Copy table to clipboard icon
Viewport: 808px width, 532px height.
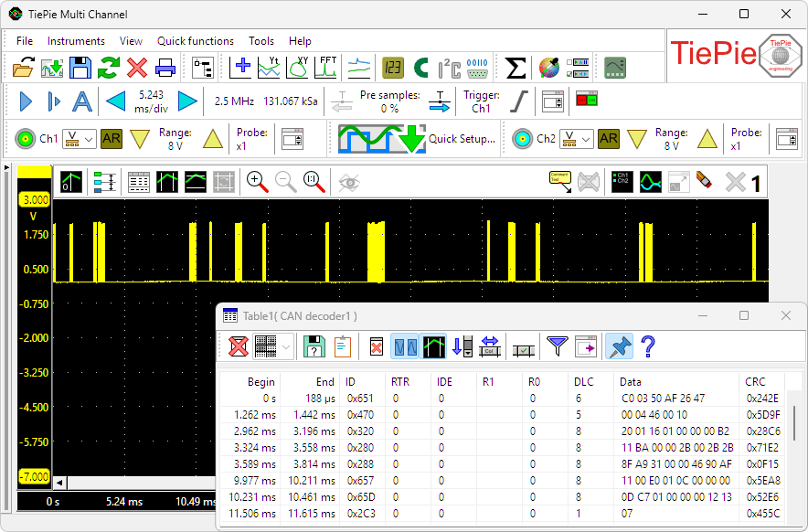tap(343, 346)
